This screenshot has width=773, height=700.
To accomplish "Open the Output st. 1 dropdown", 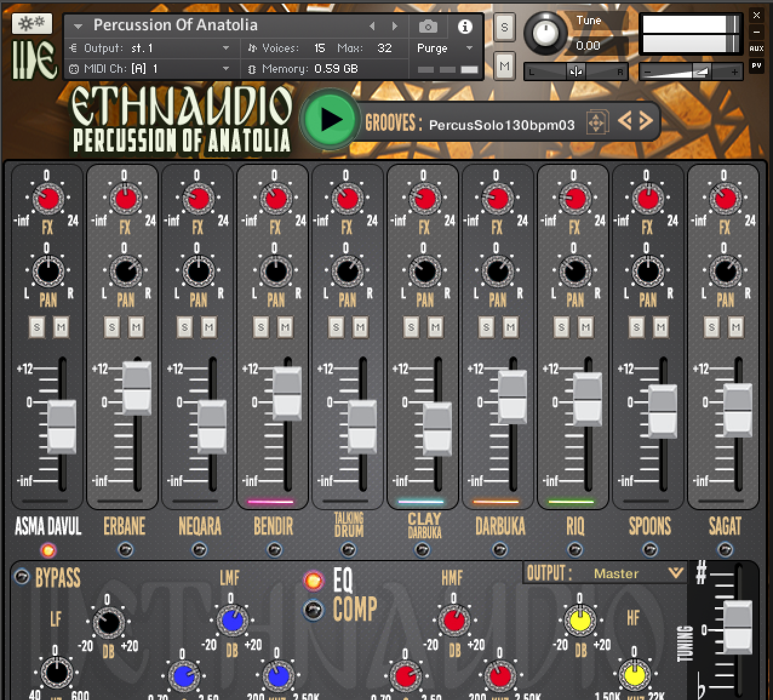I will pos(149,48).
